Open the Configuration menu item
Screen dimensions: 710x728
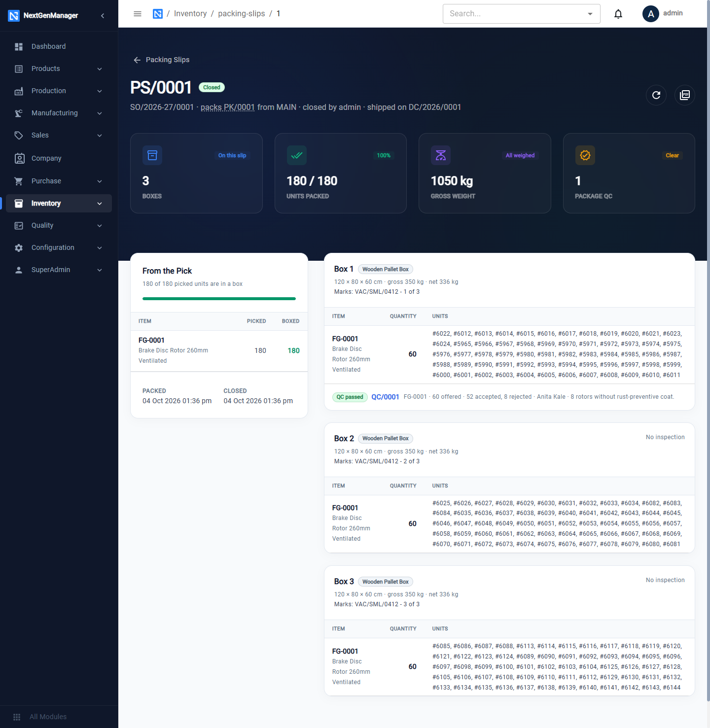coord(59,248)
